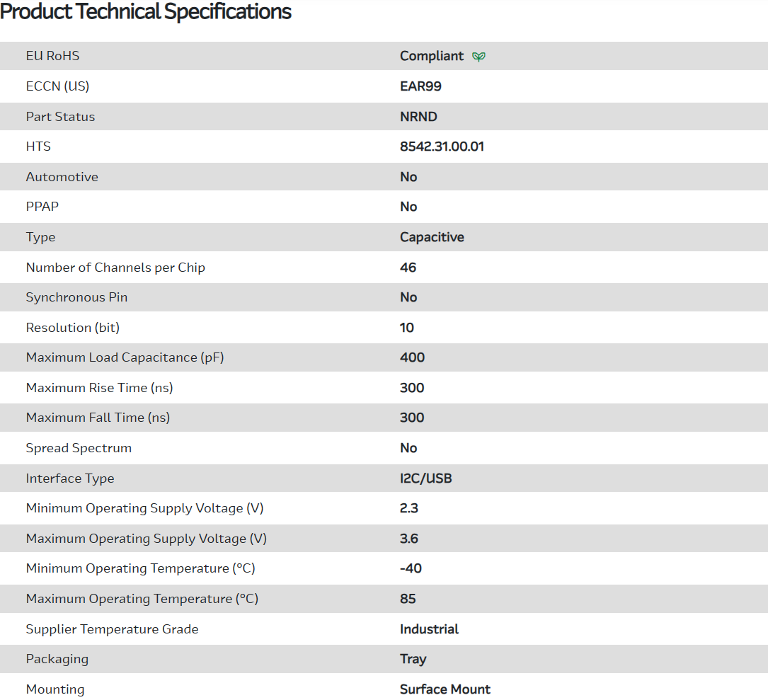The height and width of the screenshot is (700, 768).
Task: Click the Packaging value Tray
Action: [x=413, y=659]
